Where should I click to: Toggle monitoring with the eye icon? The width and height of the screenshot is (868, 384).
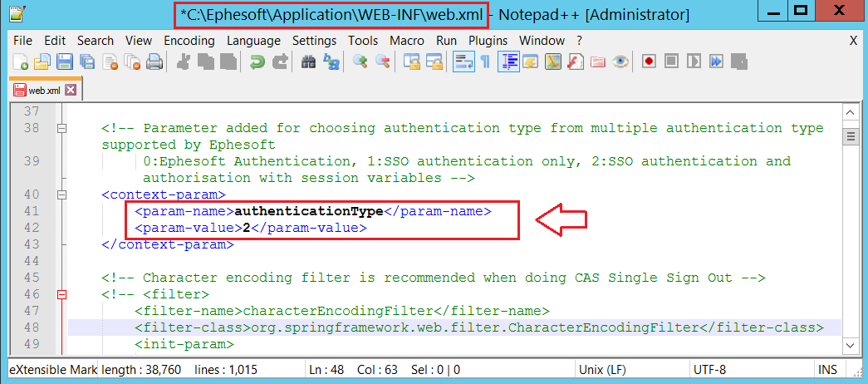[x=620, y=61]
